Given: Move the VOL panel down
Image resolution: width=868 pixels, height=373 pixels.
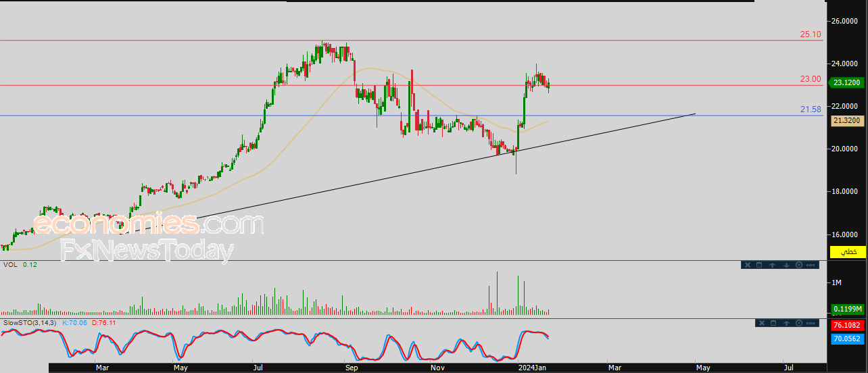Looking at the screenshot, I should tap(786, 265).
